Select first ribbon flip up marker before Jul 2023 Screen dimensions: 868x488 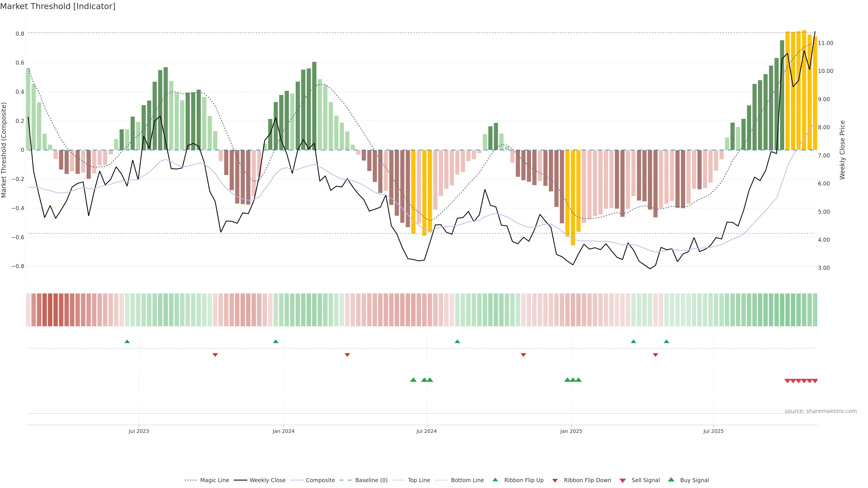(127, 342)
